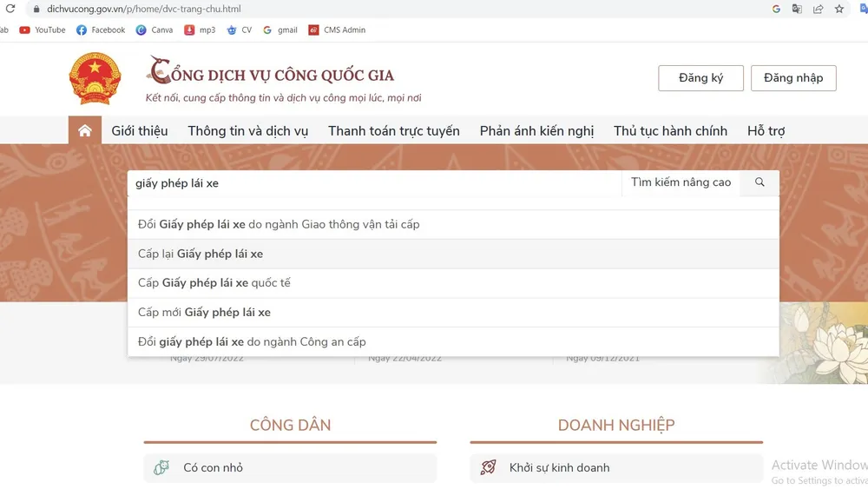Open Thủ tục hành chính menu
Screen dimensions: 868x489
(x=670, y=130)
